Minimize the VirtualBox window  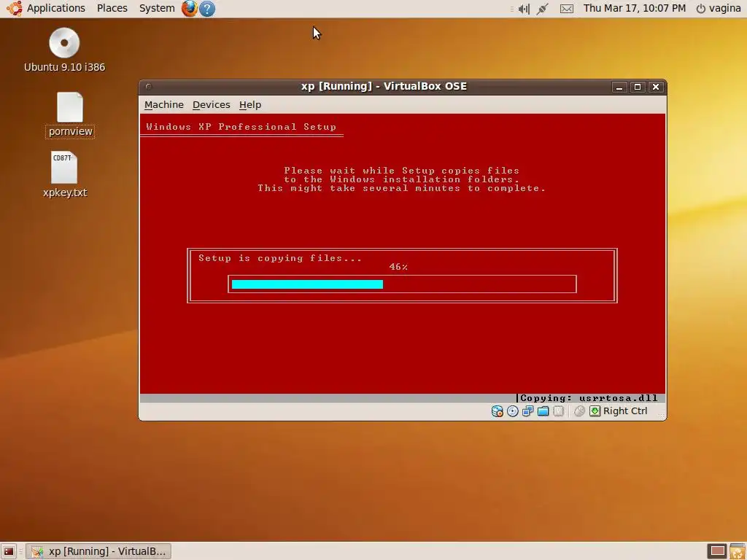[x=619, y=87]
